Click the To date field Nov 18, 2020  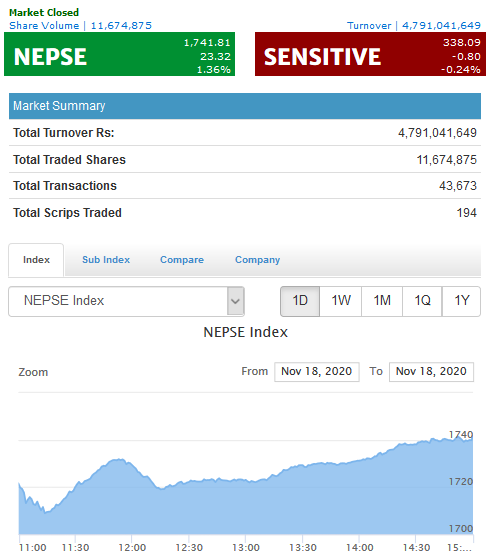click(431, 372)
